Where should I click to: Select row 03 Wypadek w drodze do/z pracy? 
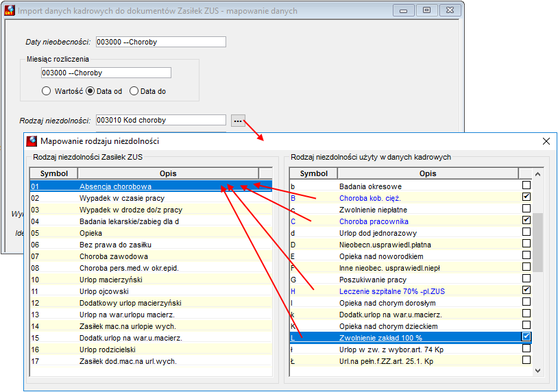[x=151, y=210]
